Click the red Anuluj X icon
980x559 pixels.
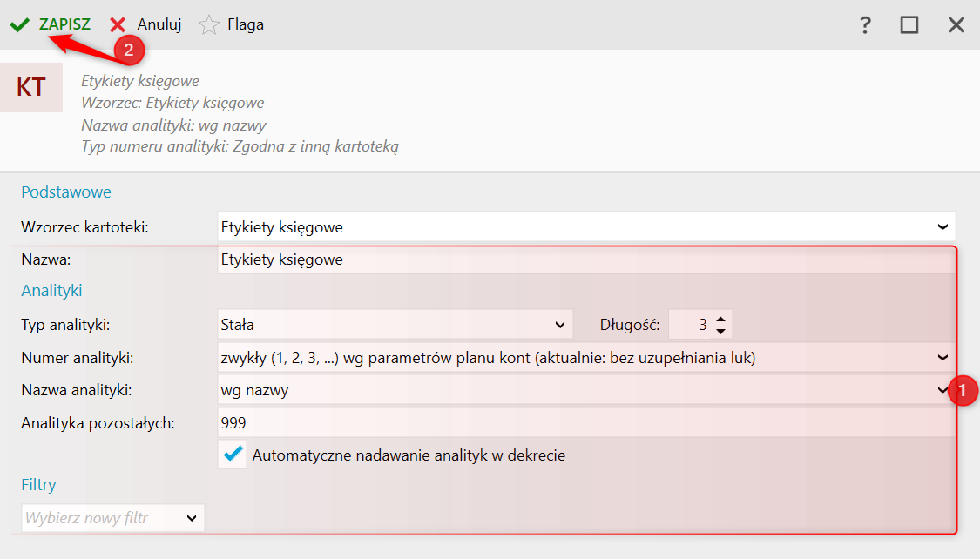118,24
